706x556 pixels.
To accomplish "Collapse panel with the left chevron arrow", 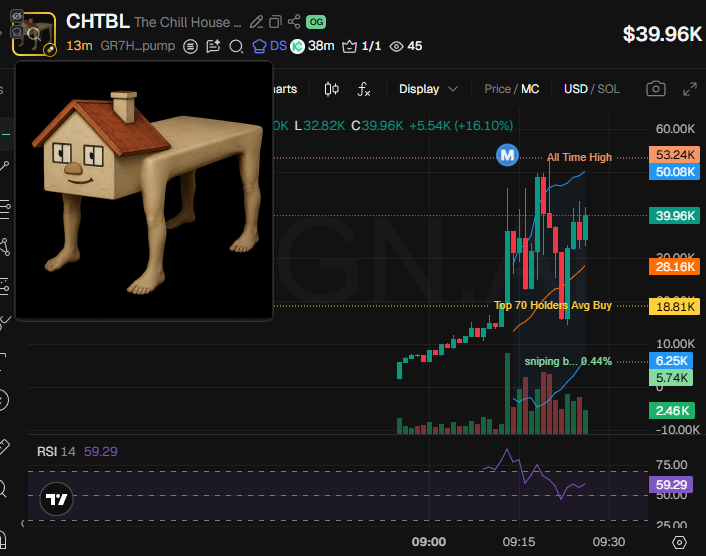I will [23, 523].
